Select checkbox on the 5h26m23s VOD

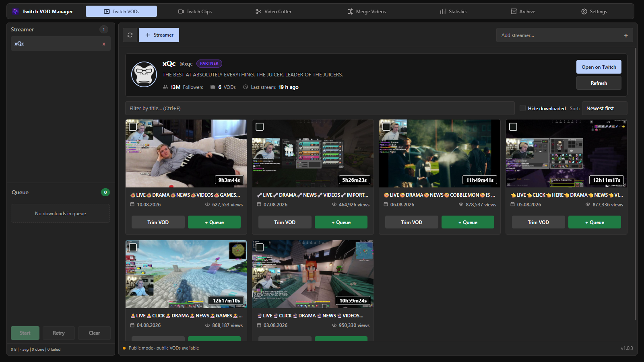(260, 127)
